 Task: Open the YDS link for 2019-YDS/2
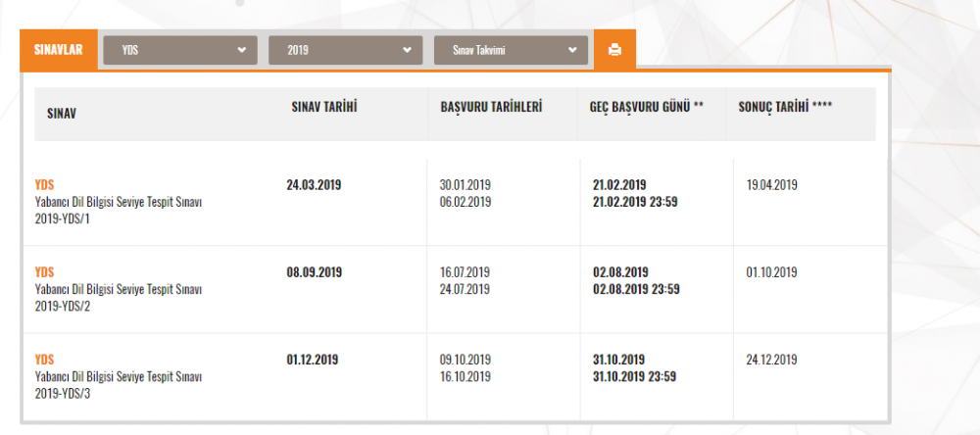pos(44,272)
